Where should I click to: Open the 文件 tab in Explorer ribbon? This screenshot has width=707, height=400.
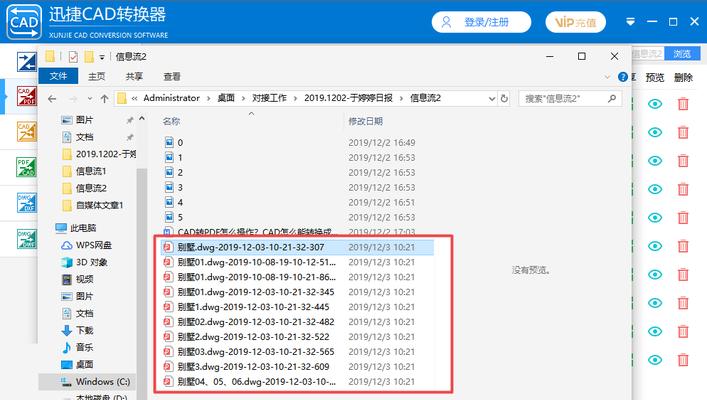pos(58,76)
